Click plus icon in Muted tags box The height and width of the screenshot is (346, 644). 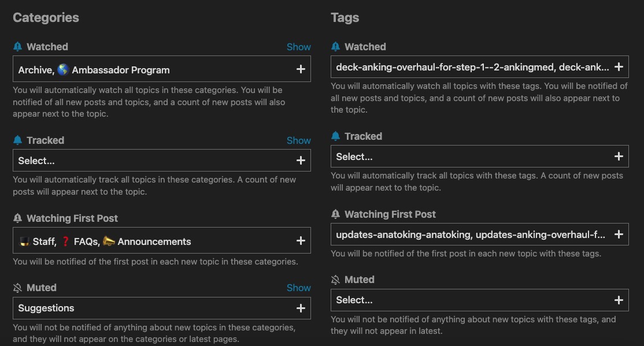point(619,300)
